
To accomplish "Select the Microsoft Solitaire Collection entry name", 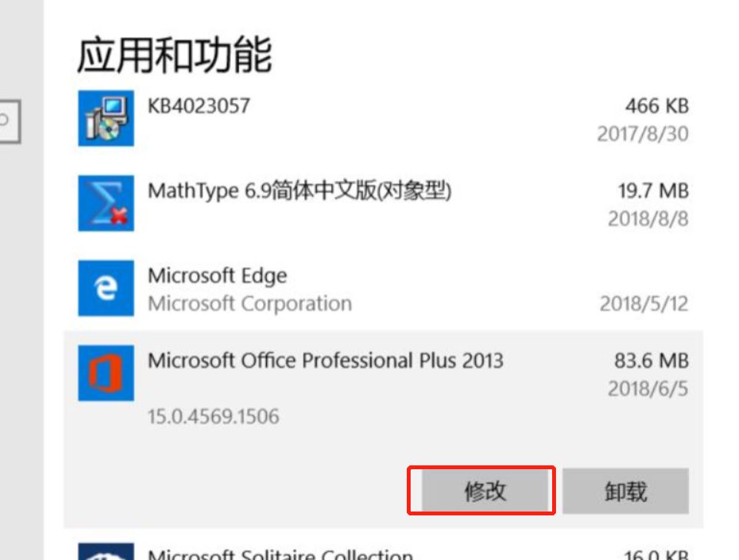I will [280, 553].
